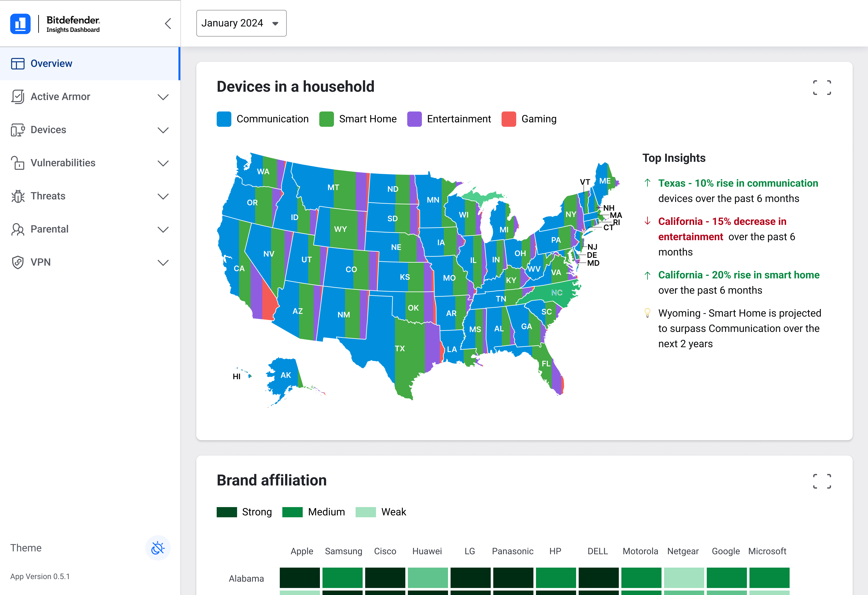Click Wyoming on the map
Viewport: 868px width, 595px height.
tap(340, 229)
